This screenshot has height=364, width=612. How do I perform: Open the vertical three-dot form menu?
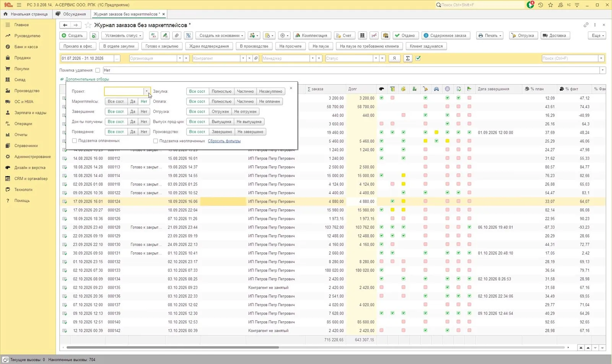595,25
